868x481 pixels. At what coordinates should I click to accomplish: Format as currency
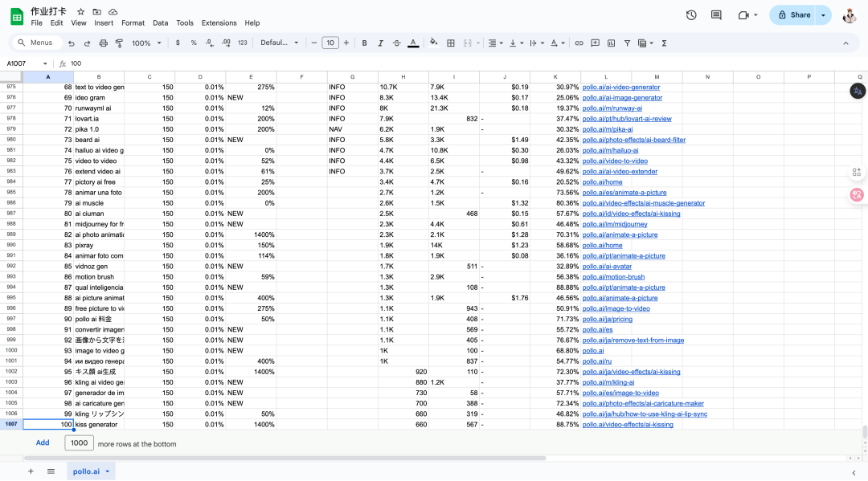(x=178, y=43)
